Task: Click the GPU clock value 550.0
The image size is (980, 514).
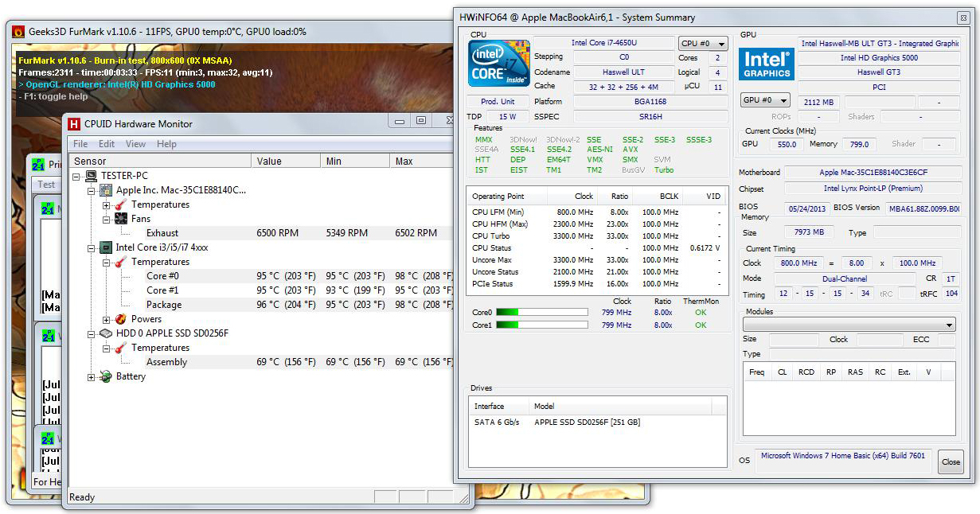Action: [x=787, y=145]
